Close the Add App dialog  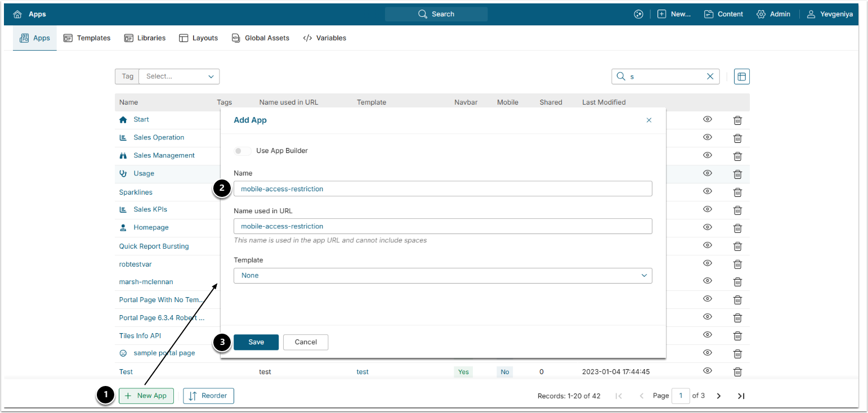[x=649, y=120]
